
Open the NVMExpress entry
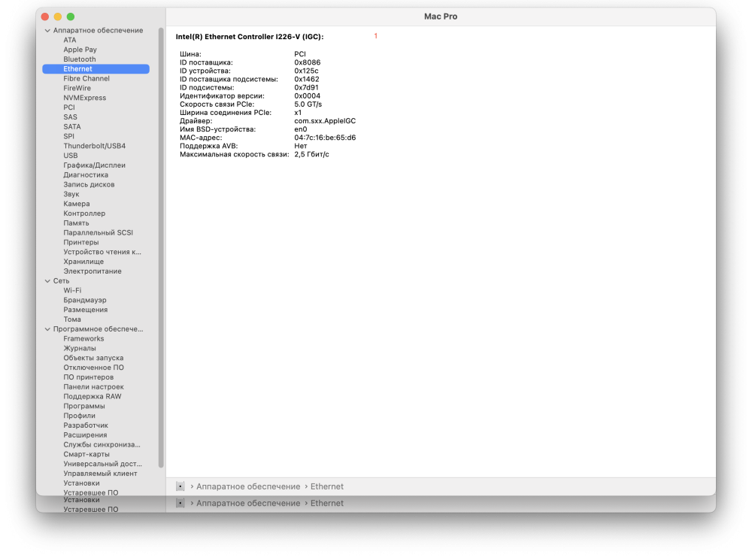click(85, 97)
